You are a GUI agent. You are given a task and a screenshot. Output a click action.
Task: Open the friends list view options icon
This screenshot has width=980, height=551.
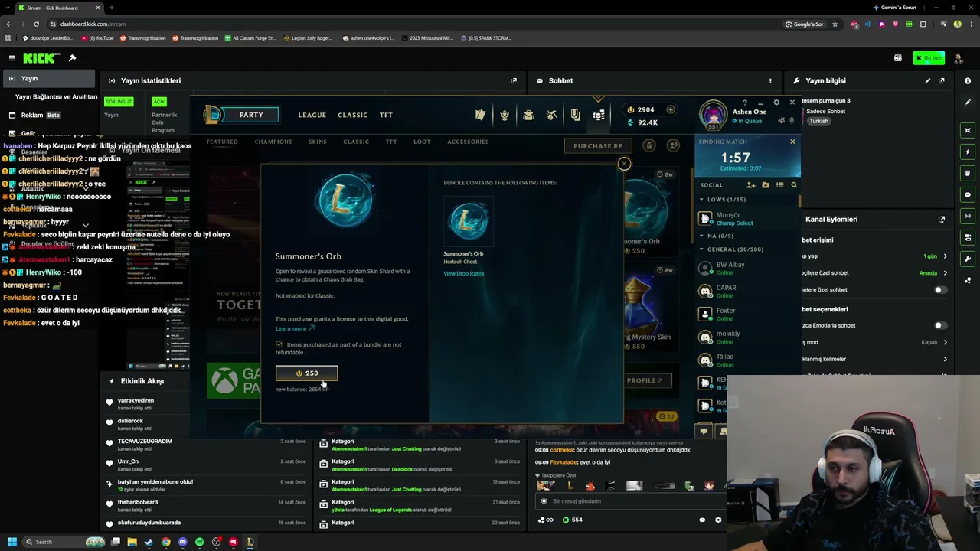tap(779, 185)
